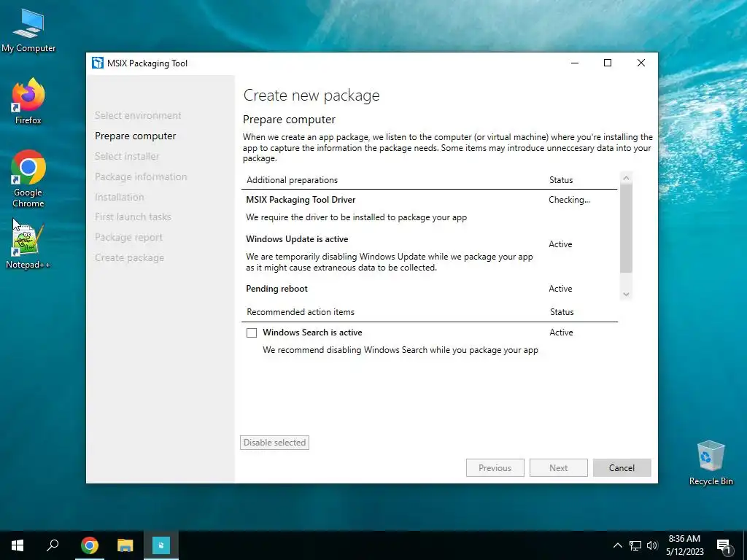Open the Notepad++ desktop shortcut
This screenshot has width=747, height=560.
pos(28,246)
